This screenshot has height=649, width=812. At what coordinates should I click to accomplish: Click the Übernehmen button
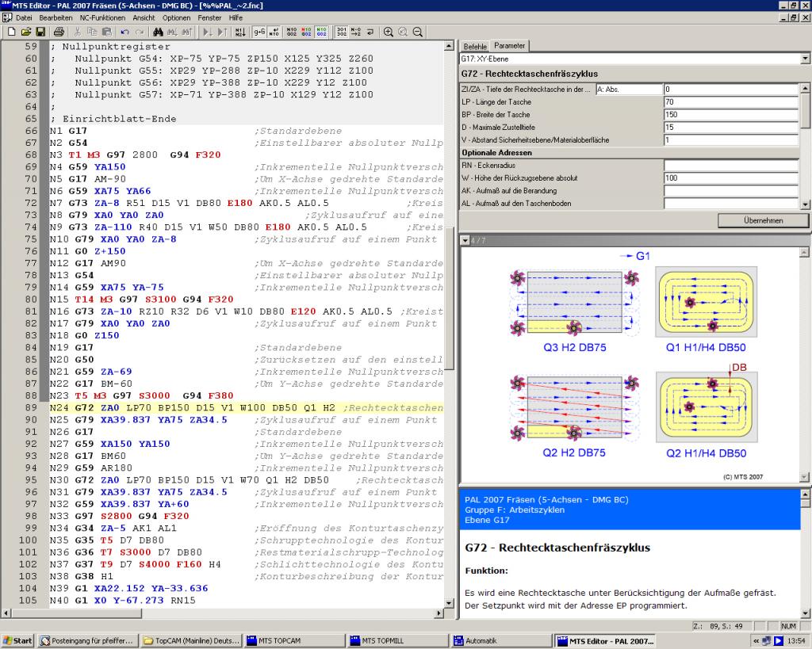[763, 220]
